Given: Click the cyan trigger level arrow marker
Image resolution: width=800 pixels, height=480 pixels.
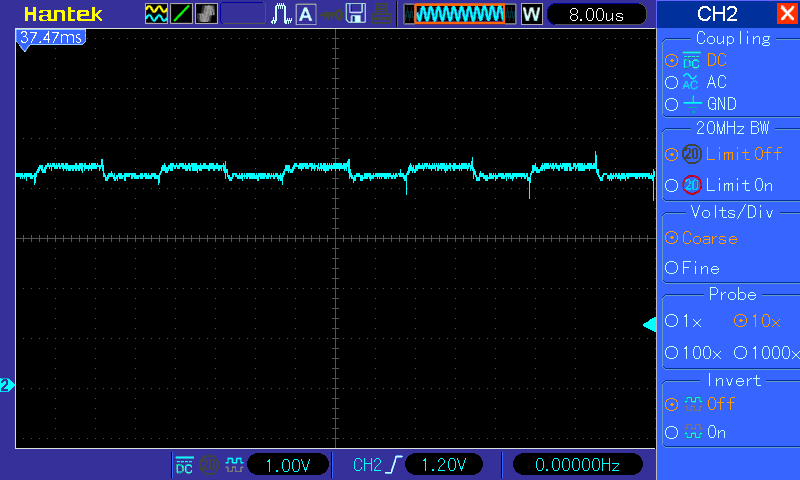Looking at the screenshot, I should tap(649, 325).
